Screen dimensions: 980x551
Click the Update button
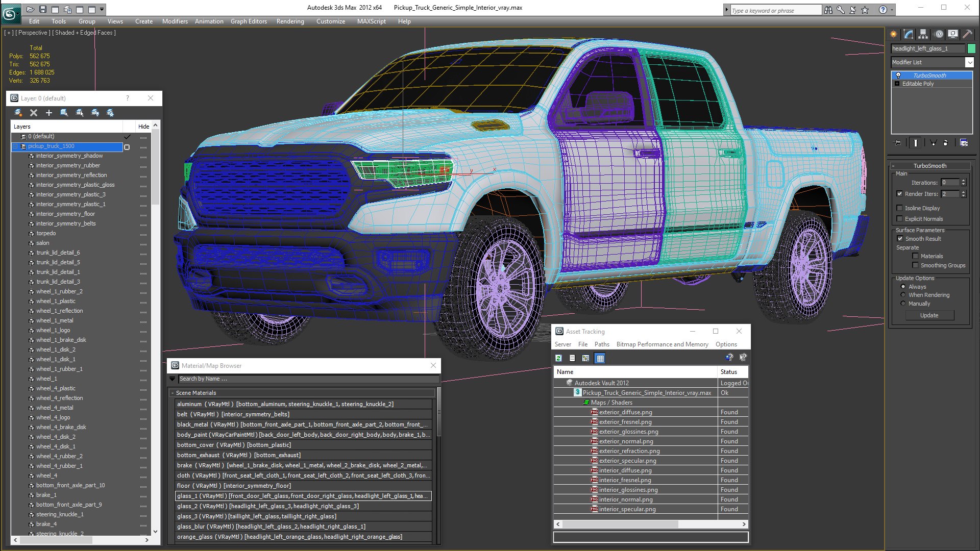click(929, 315)
